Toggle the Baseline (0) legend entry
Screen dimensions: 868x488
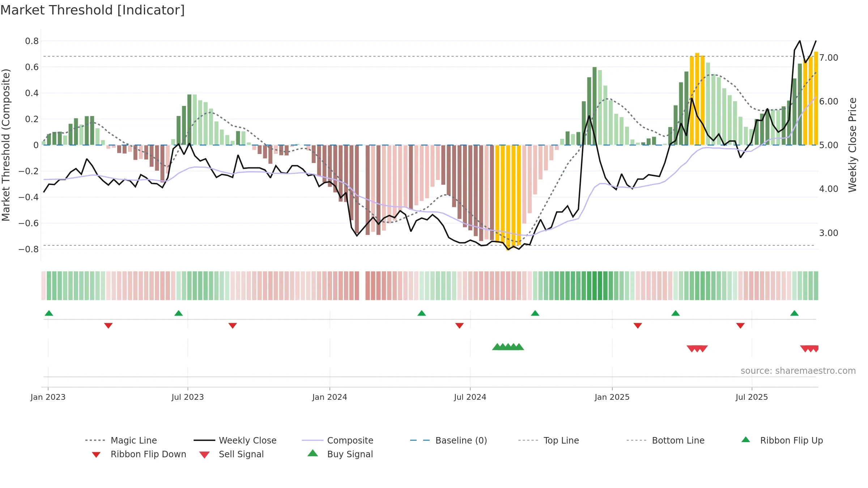click(x=448, y=440)
